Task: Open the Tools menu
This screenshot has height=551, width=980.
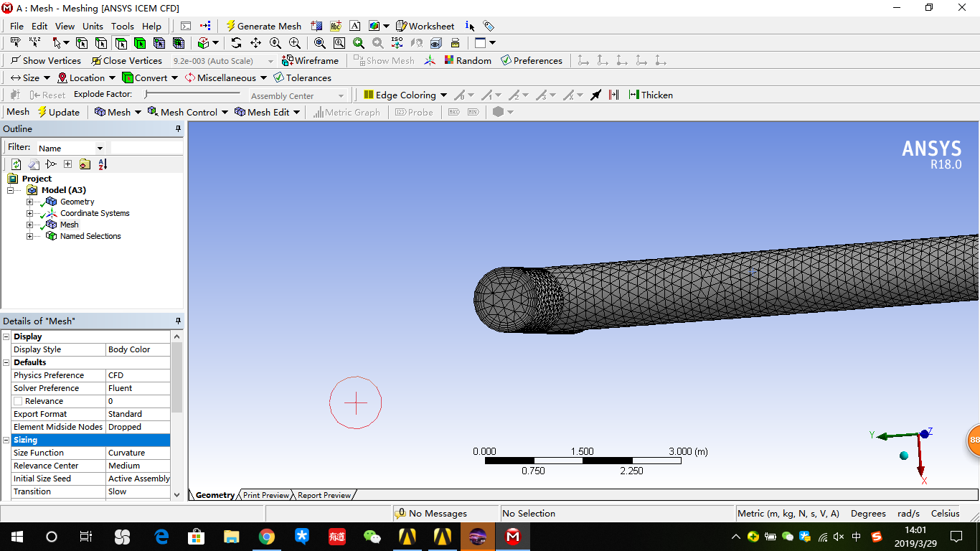Action: 122,26
